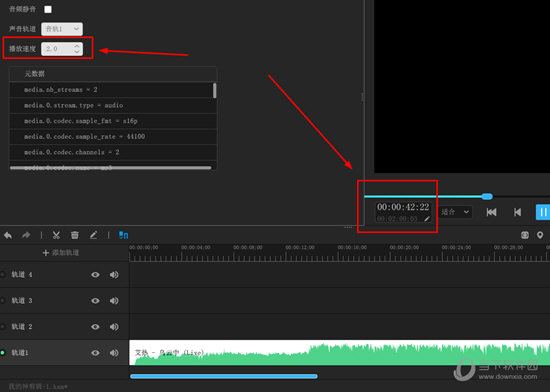Click the preview progress slider handle
This screenshot has height=392, width=550.
tap(487, 196)
